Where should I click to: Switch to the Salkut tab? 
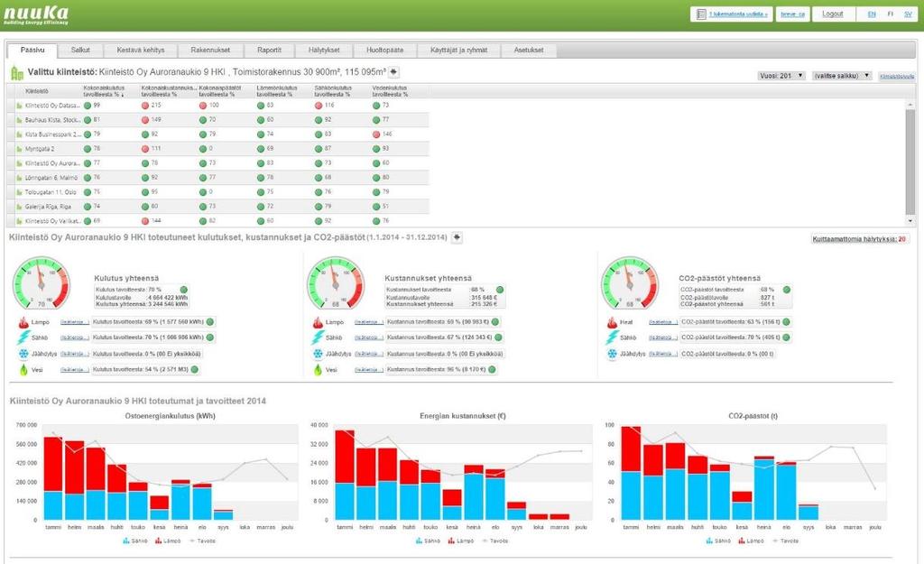[x=80, y=51]
